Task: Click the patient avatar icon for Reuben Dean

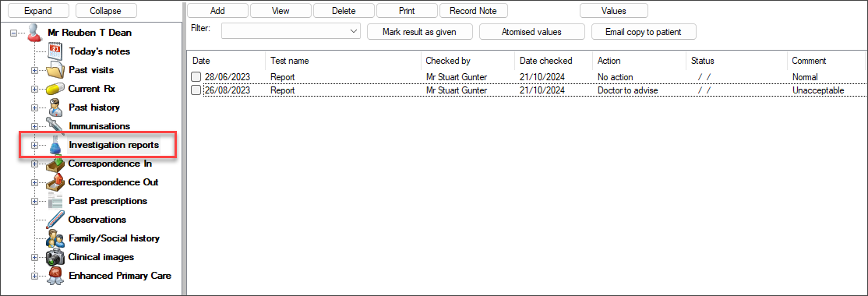Action: [x=34, y=33]
